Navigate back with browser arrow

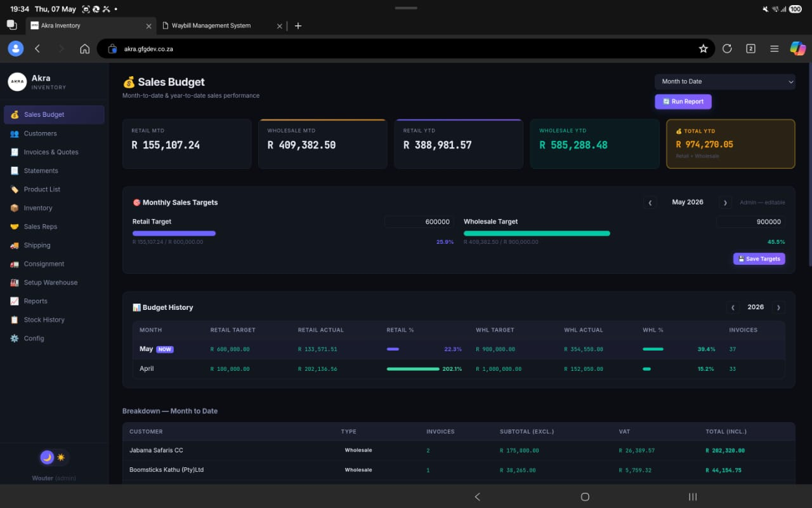pyautogui.click(x=37, y=49)
